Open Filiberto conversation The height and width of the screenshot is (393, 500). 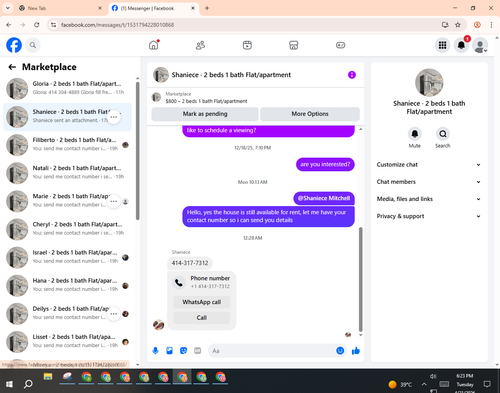[68, 145]
